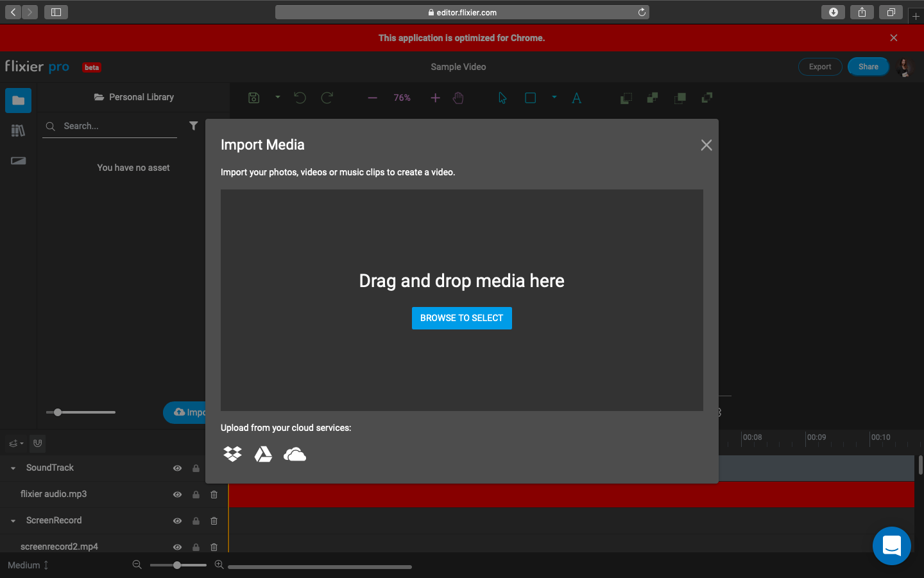Viewport: 924px width, 578px height.
Task: Select the Text tool in the toolbar
Action: [576, 98]
